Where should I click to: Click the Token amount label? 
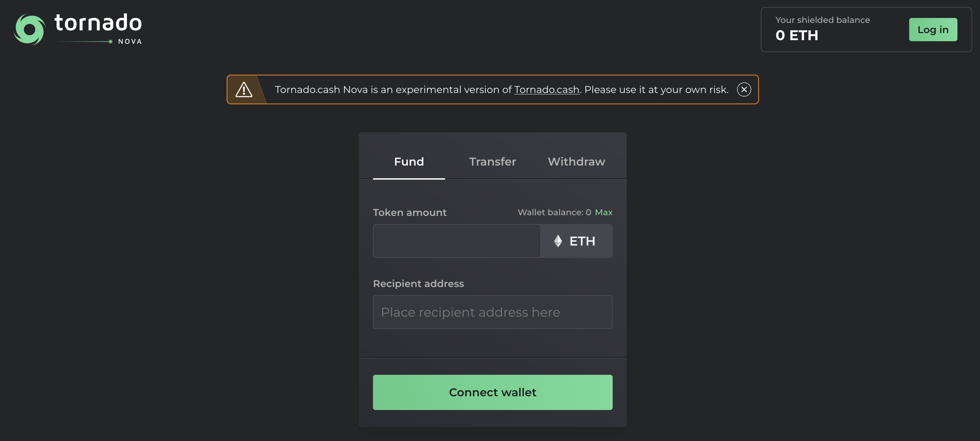(x=409, y=212)
